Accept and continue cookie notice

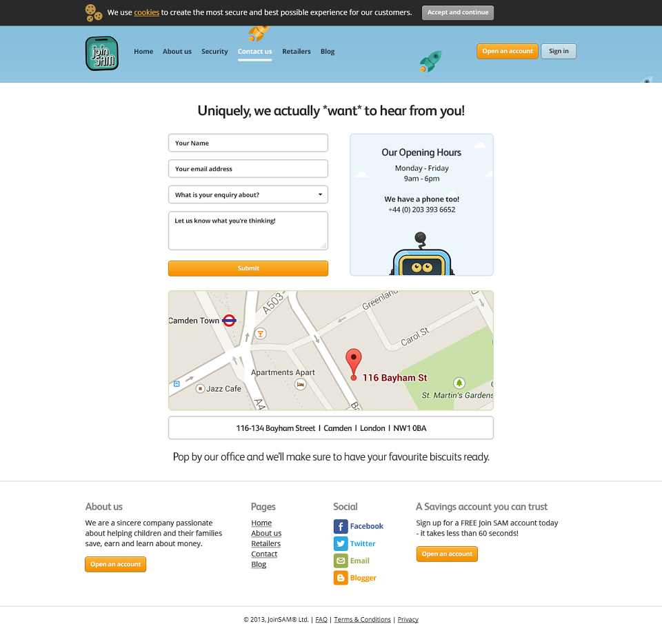[x=458, y=12]
